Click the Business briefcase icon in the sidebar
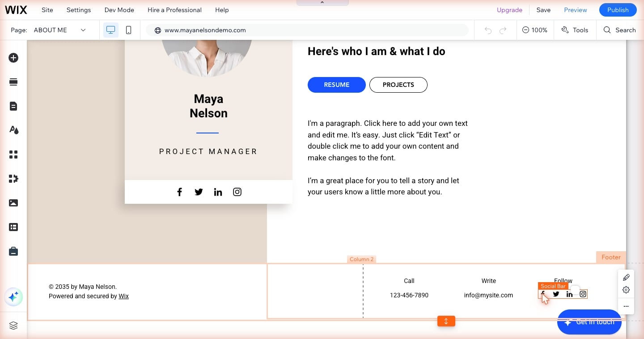This screenshot has width=644, height=339. pyautogui.click(x=13, y=251)
